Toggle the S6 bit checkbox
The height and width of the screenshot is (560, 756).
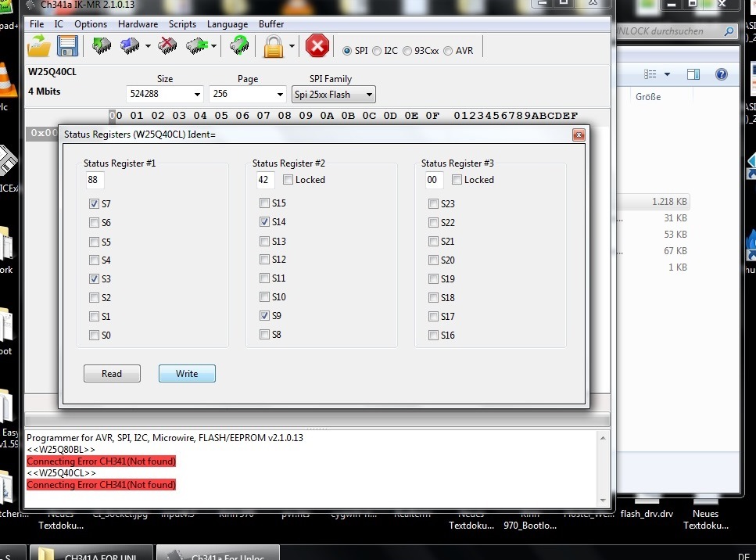click(94, 222)
